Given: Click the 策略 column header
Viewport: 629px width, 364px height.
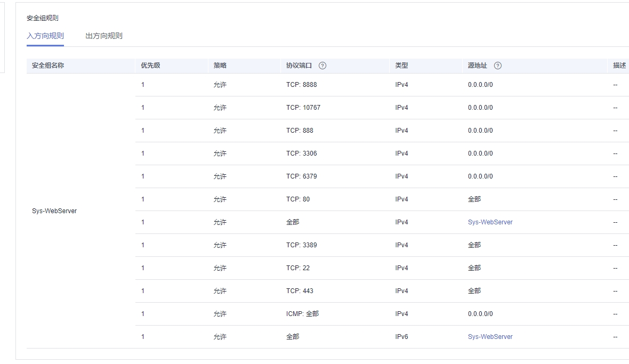Looking at the screenshot, I should [220, 66].
